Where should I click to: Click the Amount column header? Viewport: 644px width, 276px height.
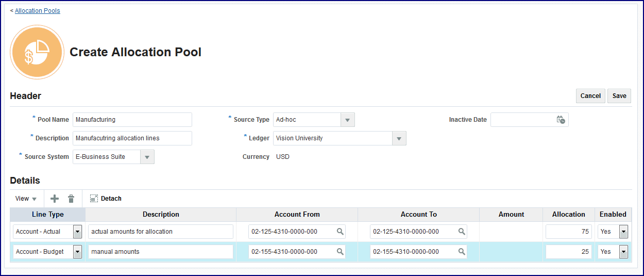coord(511,215)
